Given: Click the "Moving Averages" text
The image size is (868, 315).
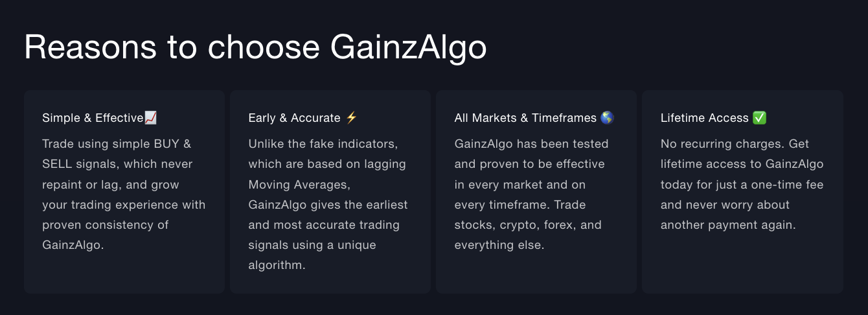Looking at the screenshot, I should pyautogui.click(x=299, y=185).
